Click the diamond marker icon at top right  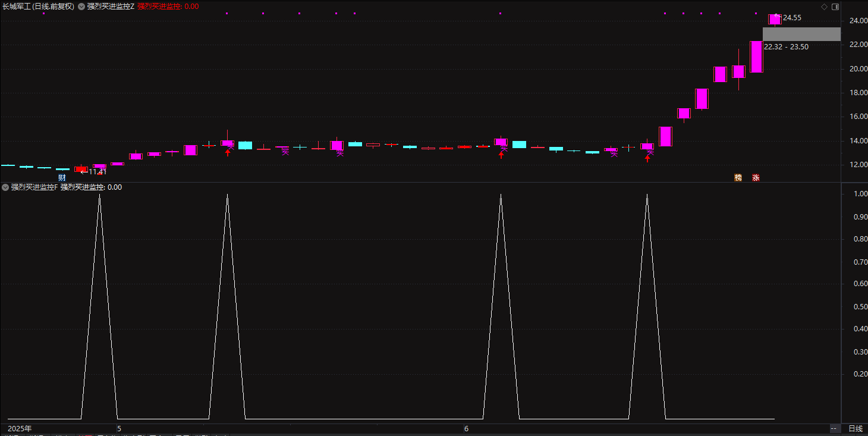(x=824, y=7)
